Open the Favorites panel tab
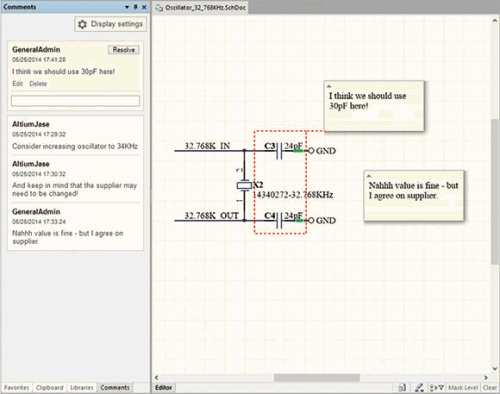The image size is (500, 394). pos(17,388)
